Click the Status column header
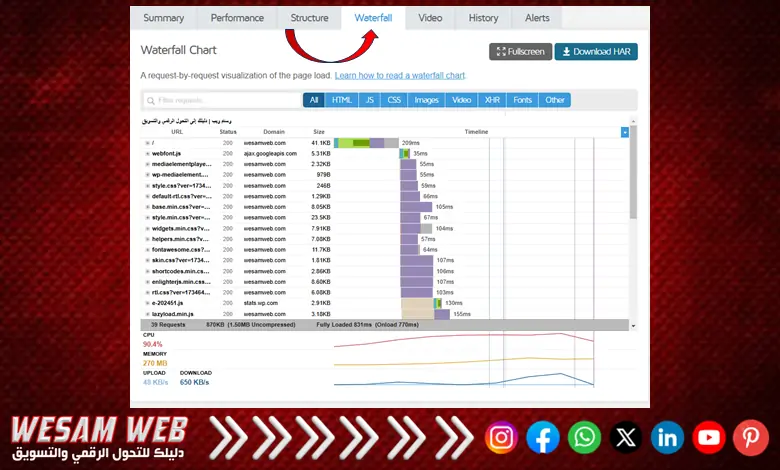Image resolution: width=780 pixels, height=470 pixels. point(228,132)
